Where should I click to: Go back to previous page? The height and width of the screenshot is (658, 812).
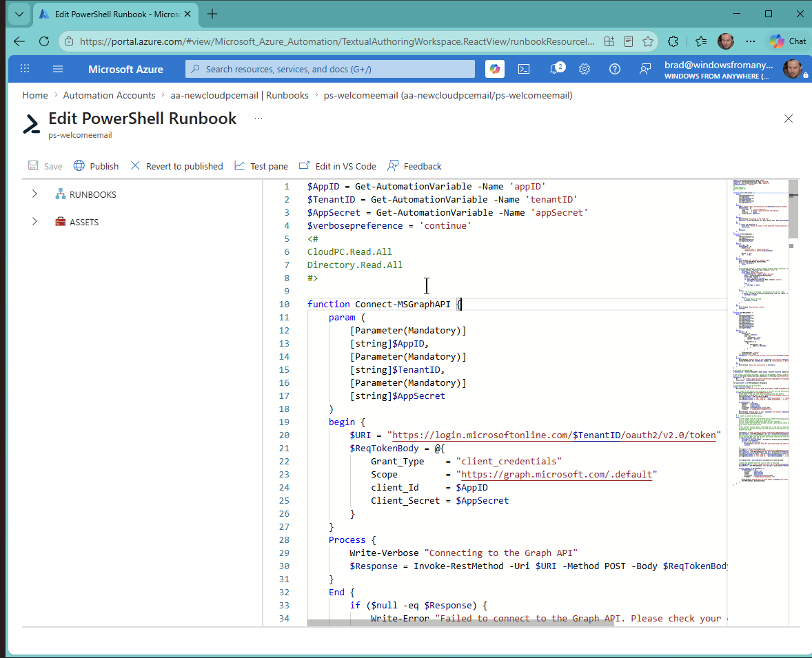pos(19,41)
